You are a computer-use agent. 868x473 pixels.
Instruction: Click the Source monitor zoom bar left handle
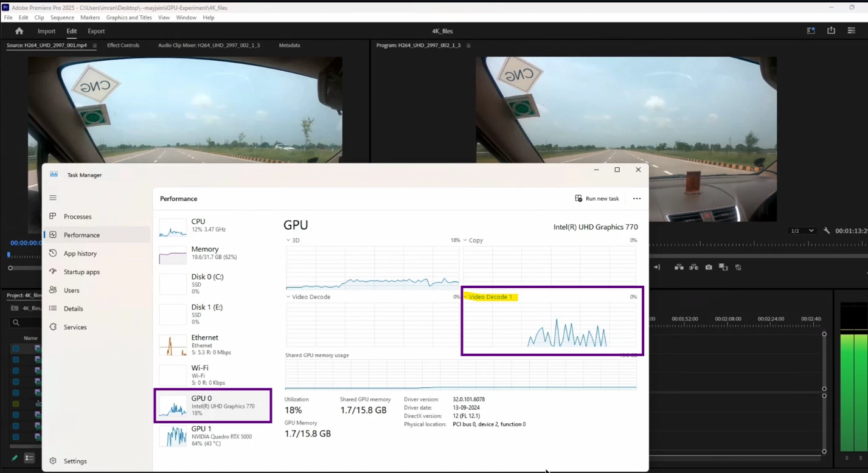[x=10, y=268]
